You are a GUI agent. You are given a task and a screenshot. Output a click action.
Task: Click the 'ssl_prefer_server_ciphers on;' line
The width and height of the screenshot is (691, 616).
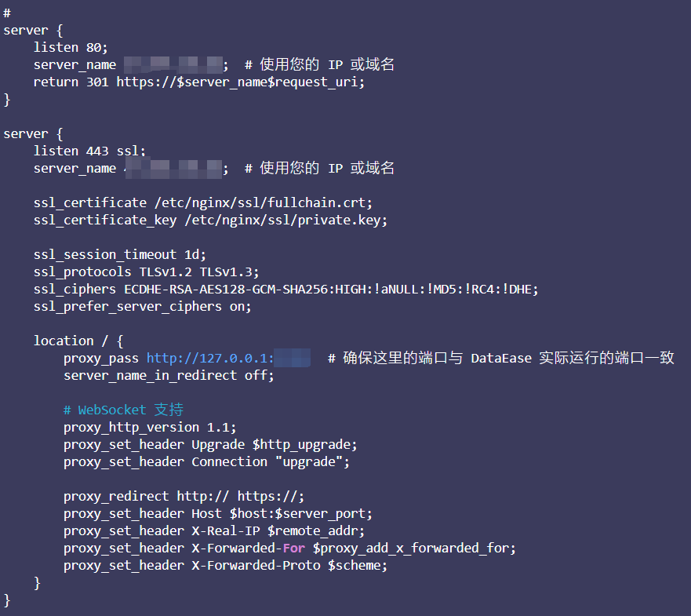pyautogui.click(x=142, y=307)
